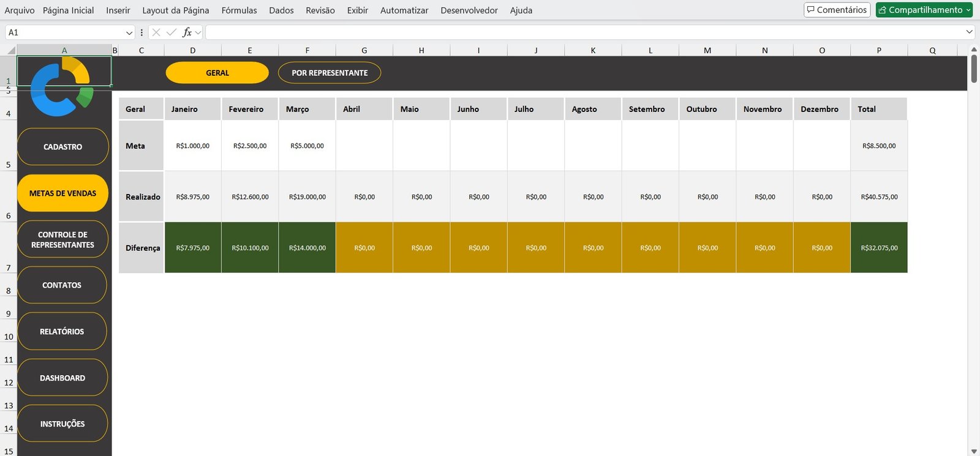The height and width of the screenshot is (456, 980).
Task: Click the empty Meta cell for Abril
Action: click(364, 146)
